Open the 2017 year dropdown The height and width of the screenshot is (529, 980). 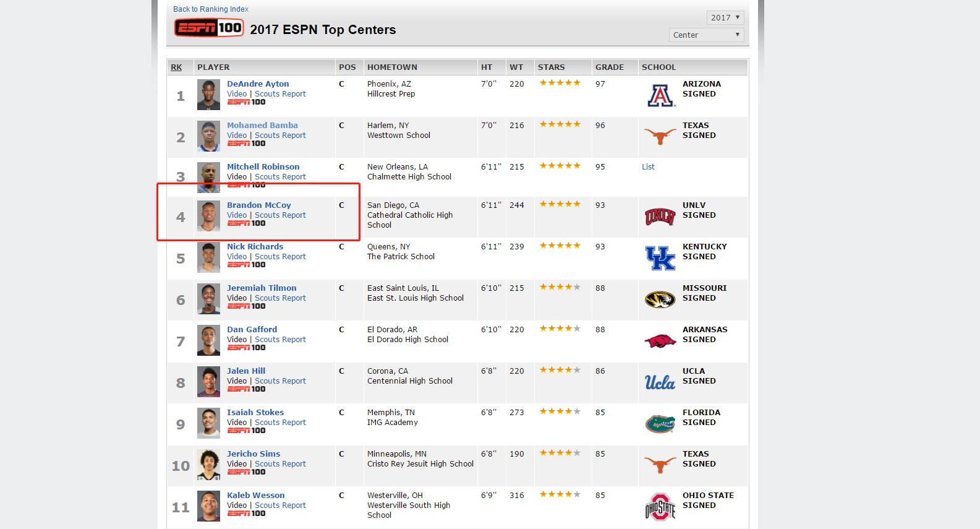pyautogui.click(x=725, y=17)
